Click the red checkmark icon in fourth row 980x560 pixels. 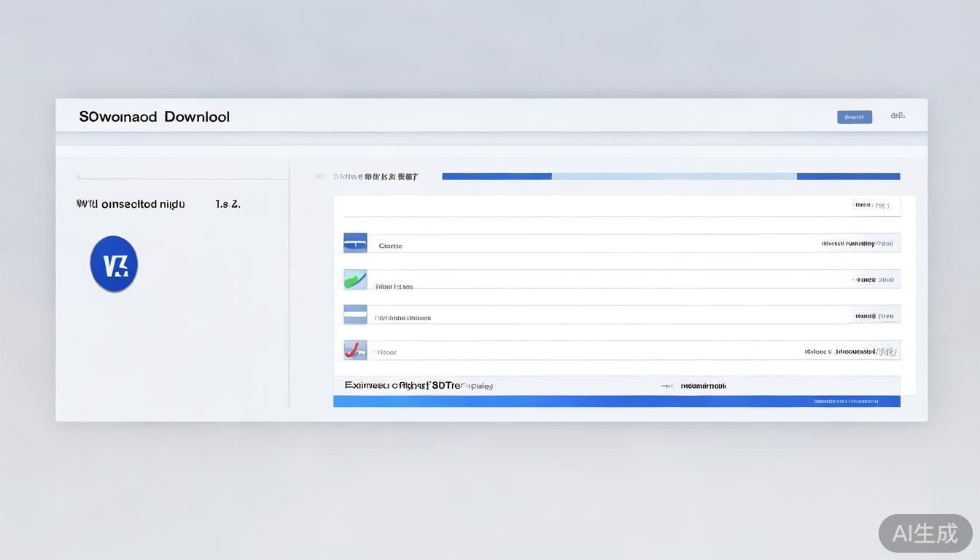click(355, 351)
